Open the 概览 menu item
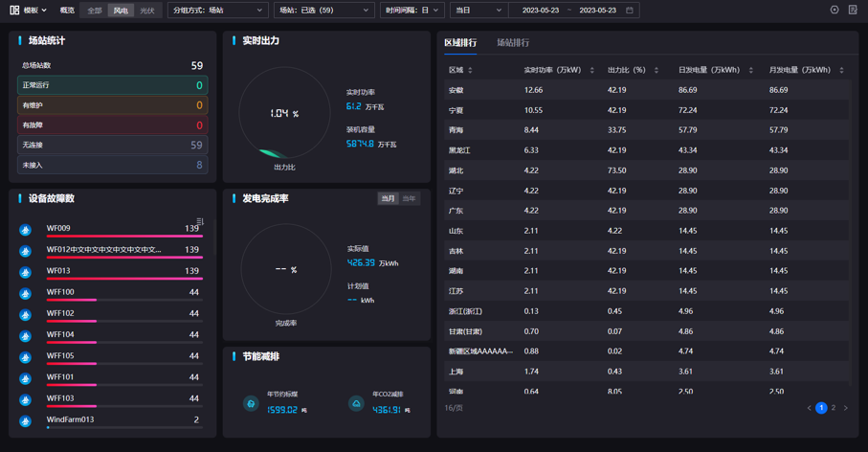The width and height of the screenshot is (868, 452). point(67,11)
